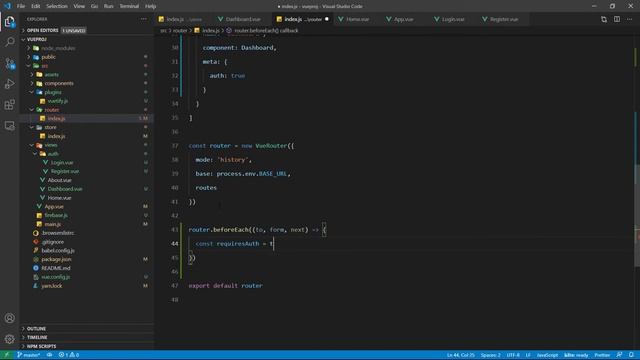Open .gitignore in the explorer

click(x=53, y=242)
